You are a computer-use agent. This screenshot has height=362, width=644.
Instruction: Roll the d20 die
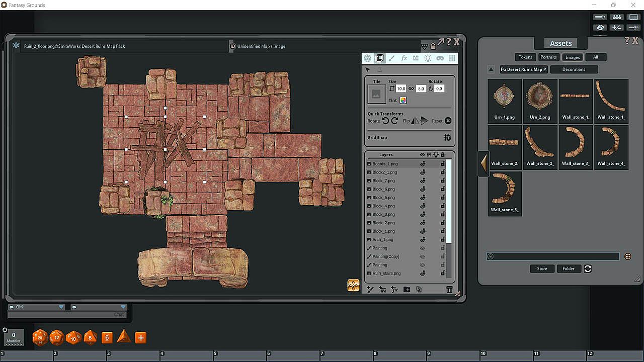tap(40, 338)
